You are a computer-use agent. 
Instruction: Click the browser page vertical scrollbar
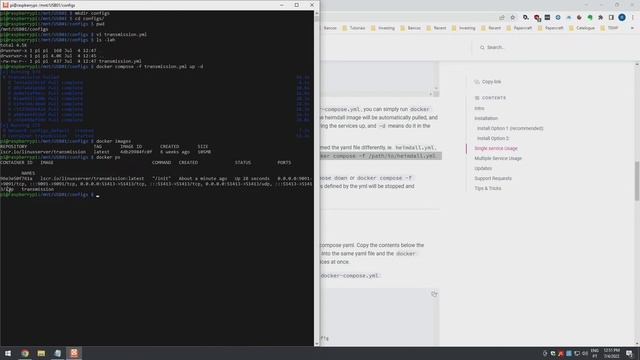637,181
